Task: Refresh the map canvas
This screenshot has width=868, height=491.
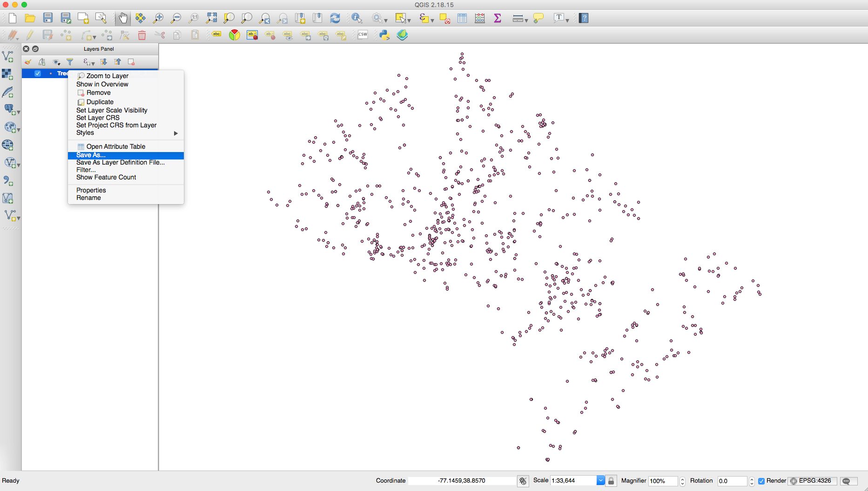Action: tap(335, 18)
